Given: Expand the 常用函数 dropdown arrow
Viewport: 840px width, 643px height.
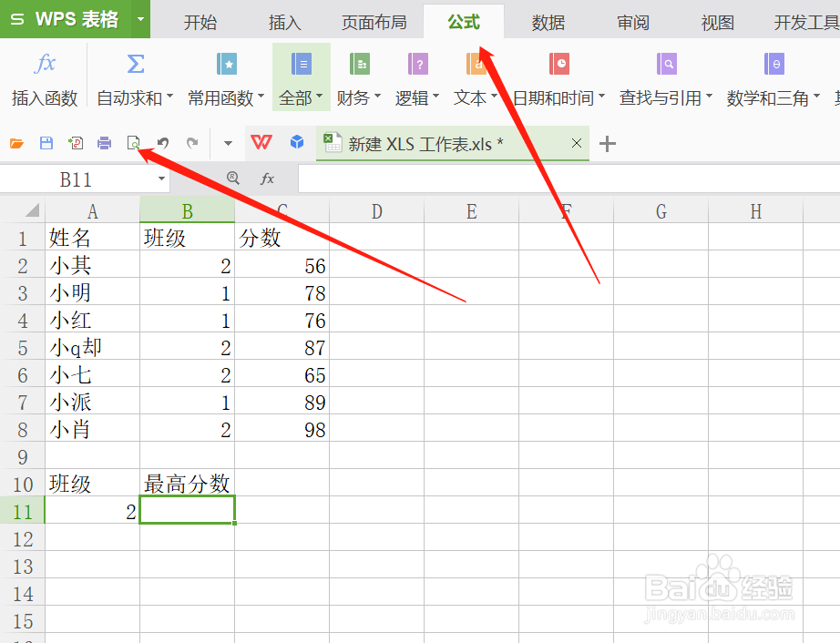Looking at the screenshot, I should (x=261, y=97).
